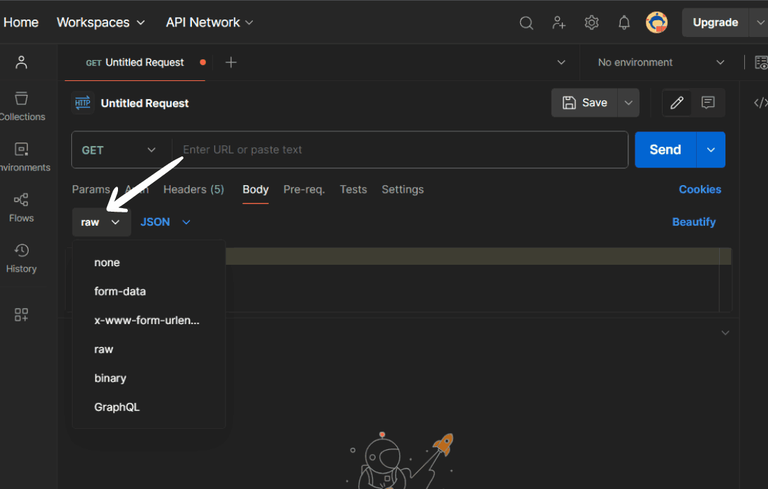This screenshot has height=489, width=768.
Task: Click the plus icon for new tab
Action: click(231, 63)
